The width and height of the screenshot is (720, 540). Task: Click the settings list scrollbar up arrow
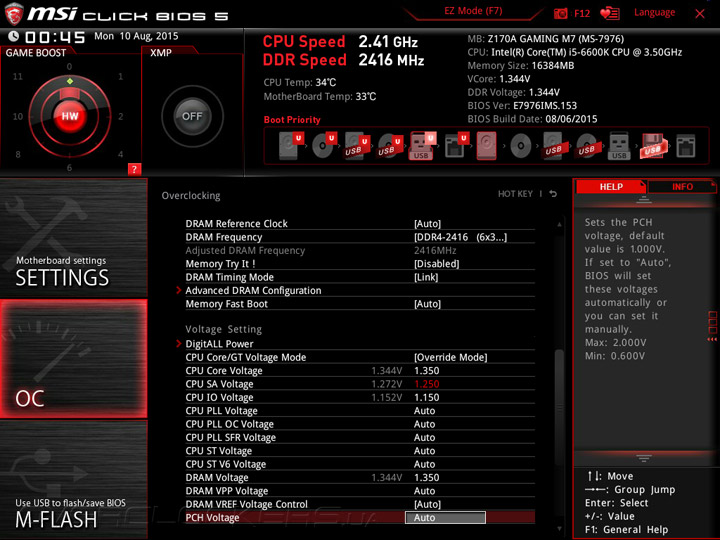(x=559, y=225)
